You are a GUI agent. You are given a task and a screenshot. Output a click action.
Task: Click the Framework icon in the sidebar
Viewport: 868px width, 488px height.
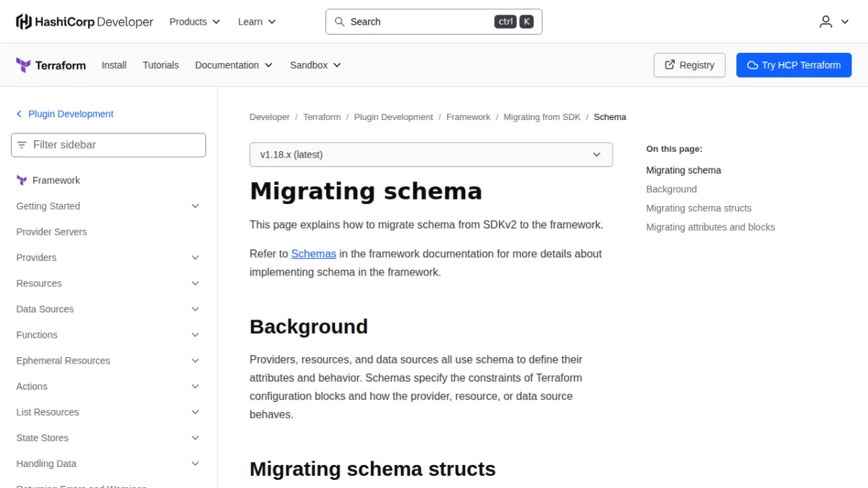coord(22,181)
